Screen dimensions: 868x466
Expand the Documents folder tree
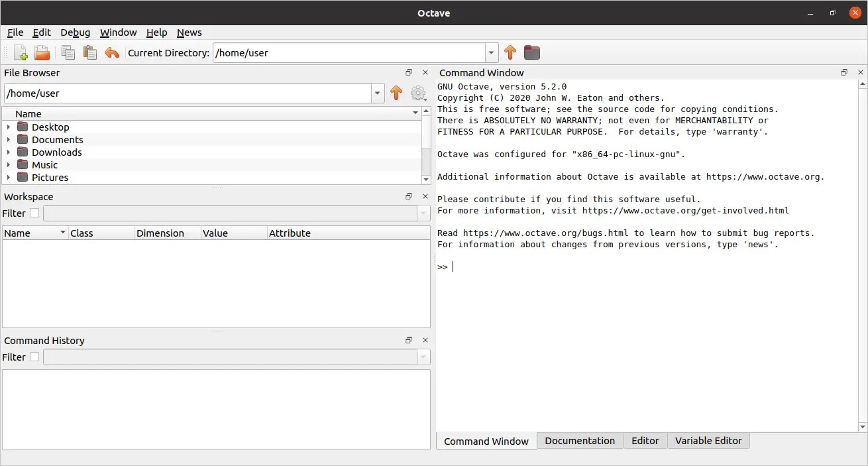point(9,139)
